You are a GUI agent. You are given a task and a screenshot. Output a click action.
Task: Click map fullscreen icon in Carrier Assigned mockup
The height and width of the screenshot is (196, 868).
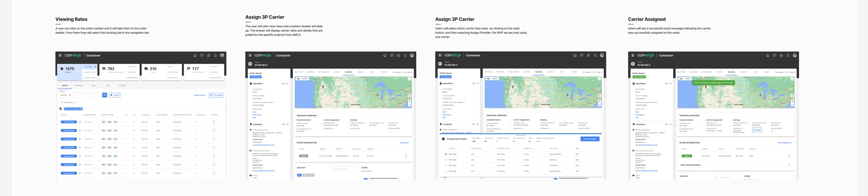pos(792,79)
